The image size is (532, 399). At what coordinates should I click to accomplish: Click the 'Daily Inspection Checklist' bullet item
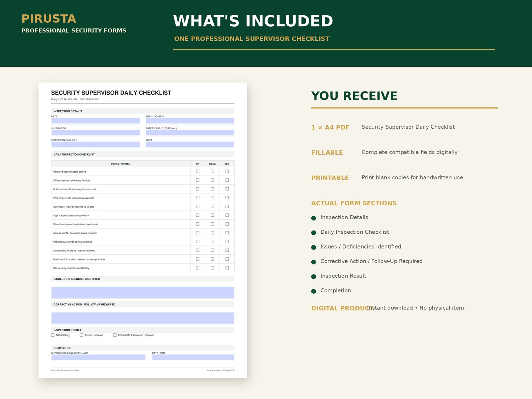click(355, 232)
